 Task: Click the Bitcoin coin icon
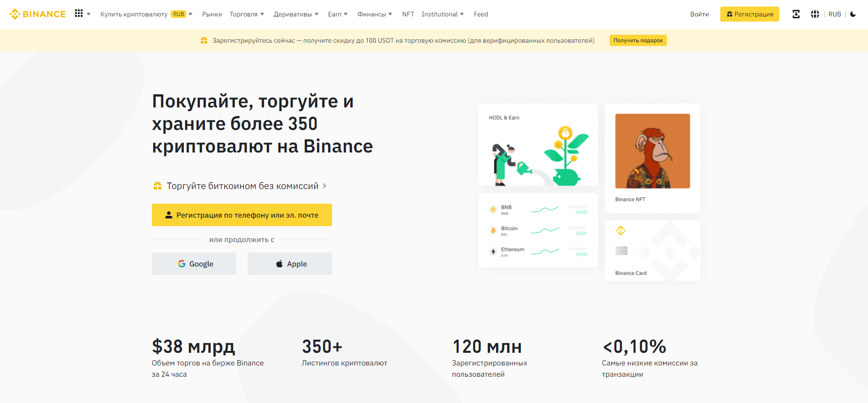click(493, 230)
